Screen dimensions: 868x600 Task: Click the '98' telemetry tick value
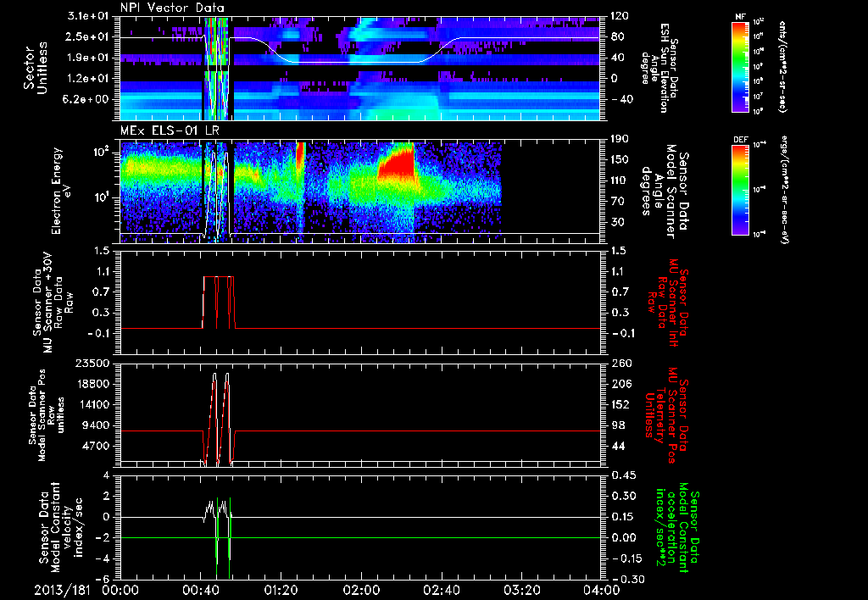[617, 425]
